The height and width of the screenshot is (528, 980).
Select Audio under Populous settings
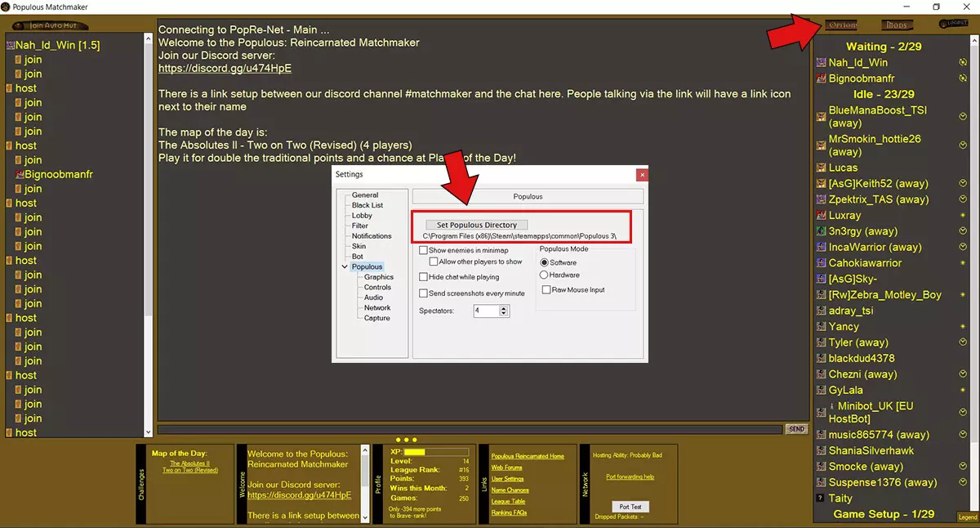tap(373, 298)
